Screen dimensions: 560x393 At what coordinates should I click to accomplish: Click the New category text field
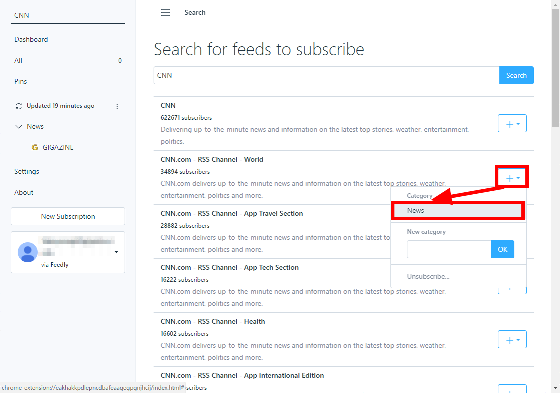click(x=449, y=249)
